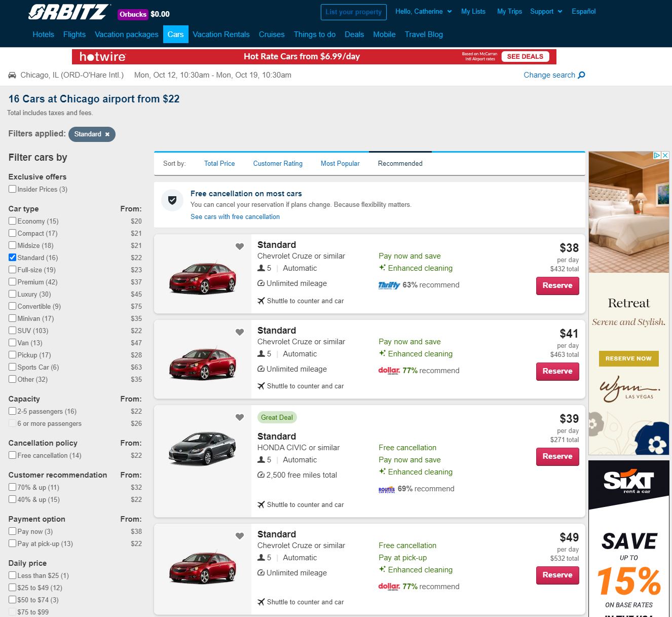Expand the Support dropdown menu
The width and height of the screenshot is (672, 617).
click(x=546, y=11)
